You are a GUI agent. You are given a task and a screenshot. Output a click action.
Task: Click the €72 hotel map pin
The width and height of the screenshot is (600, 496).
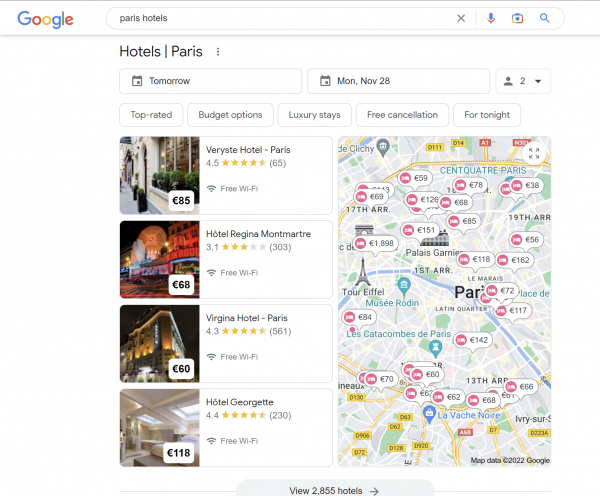[501, 291]
